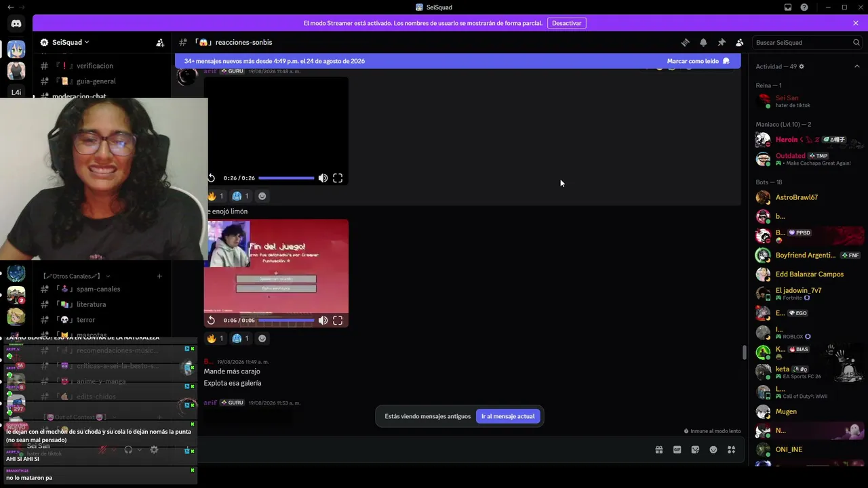
Task: Fullscreen the 0:05 video
Action: (338, 321)
